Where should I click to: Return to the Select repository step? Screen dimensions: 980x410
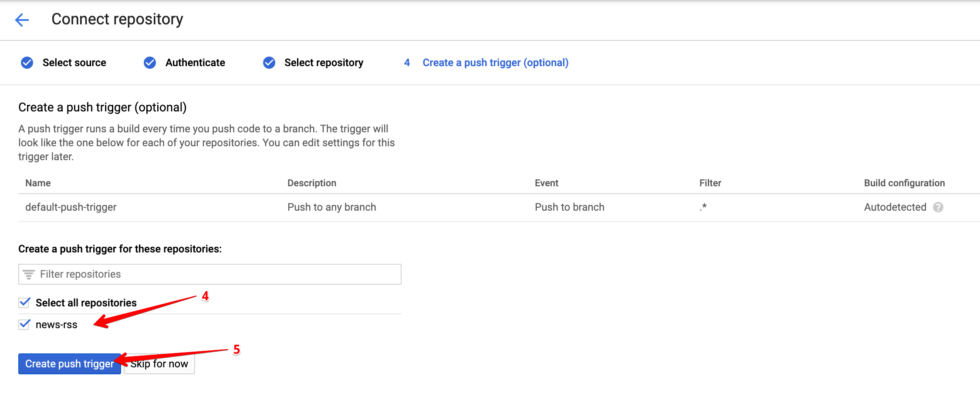[x=323, y=63]
